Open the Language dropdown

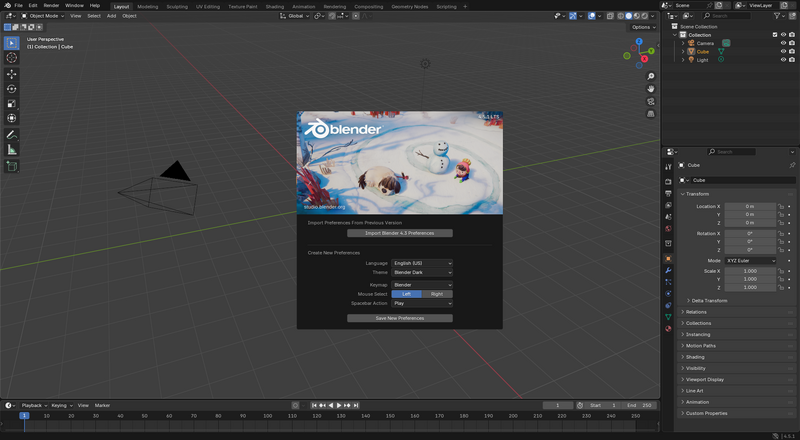click(422, 263)
